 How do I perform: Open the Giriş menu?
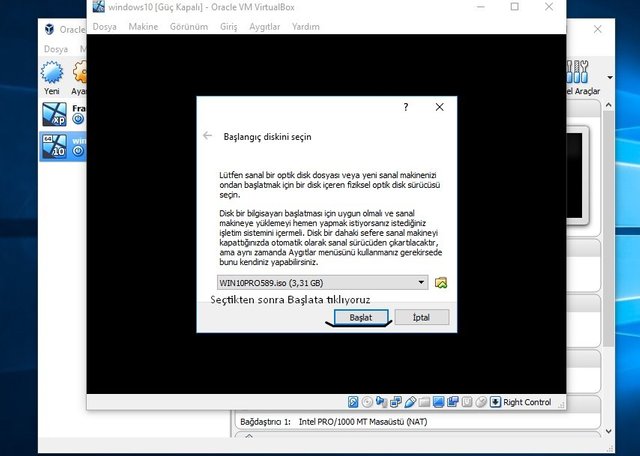(229, 27)
